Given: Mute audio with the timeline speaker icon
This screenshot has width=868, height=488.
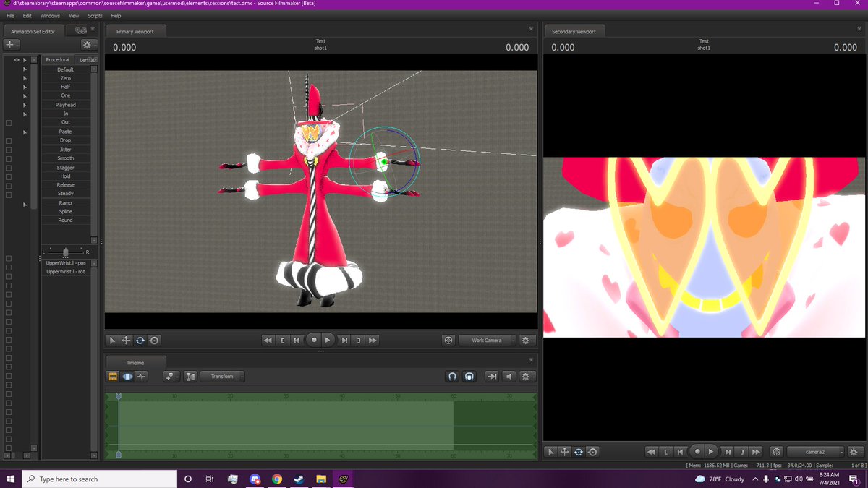Looking at the screenshot, I should 509,376.
